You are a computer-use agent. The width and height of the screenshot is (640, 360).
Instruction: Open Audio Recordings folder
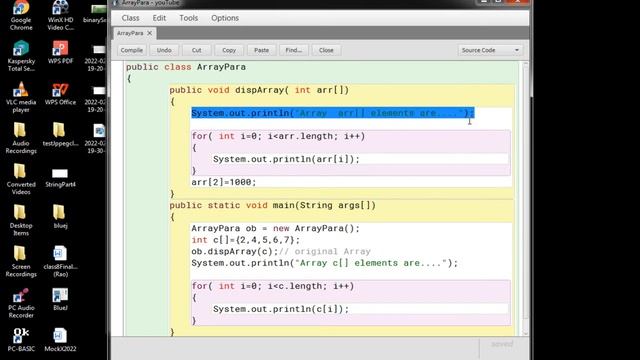(21, 138)
